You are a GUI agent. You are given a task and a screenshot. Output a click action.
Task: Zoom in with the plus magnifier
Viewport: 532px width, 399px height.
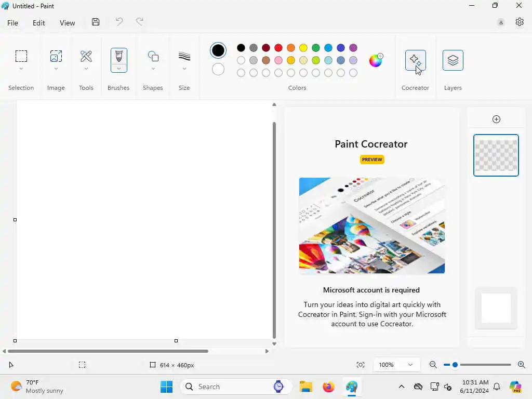click(522, 365)
